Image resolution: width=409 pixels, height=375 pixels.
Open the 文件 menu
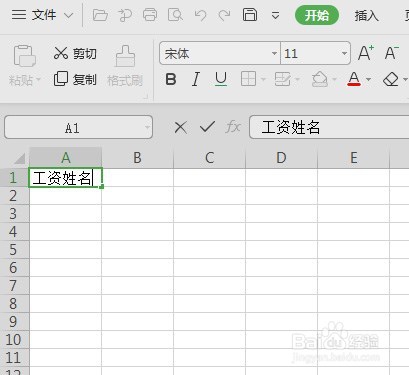(x=34, y=15)
